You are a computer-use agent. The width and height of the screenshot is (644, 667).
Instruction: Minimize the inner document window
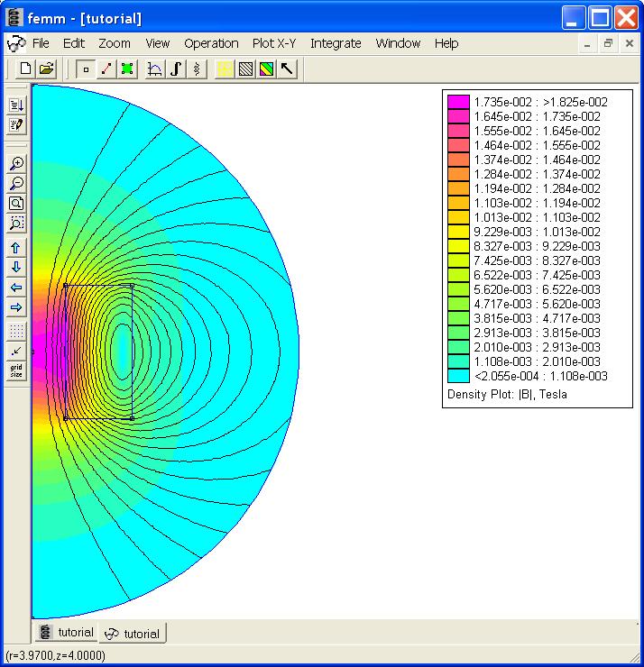587,44
